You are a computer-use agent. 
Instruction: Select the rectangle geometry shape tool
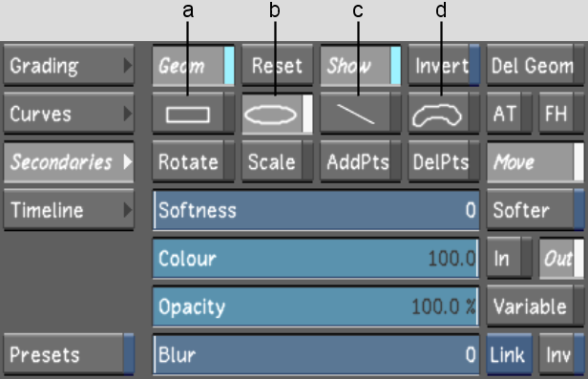click(193, 114)
